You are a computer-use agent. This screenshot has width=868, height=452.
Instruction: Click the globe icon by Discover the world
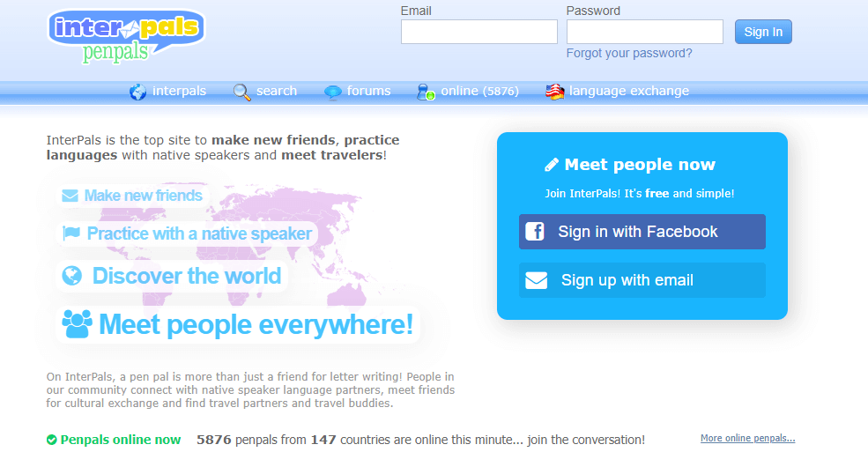72,276
